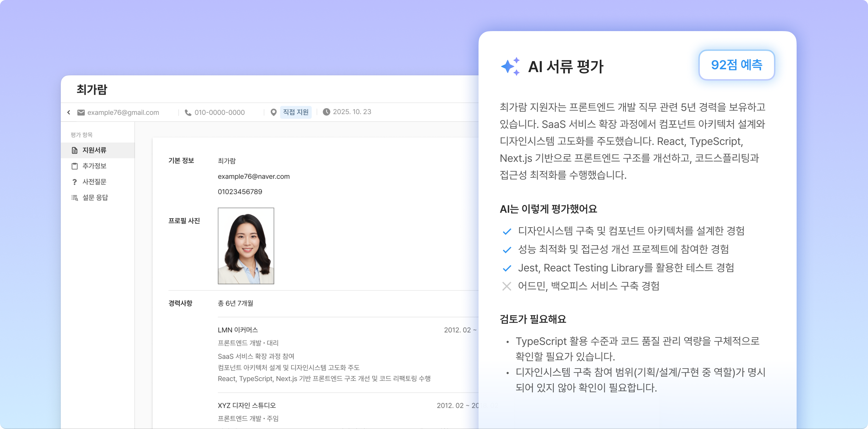The height and width of the screenshot is (429, 868).
Task: Click the AI sparkle stars icon
Action: click(510, 66)
